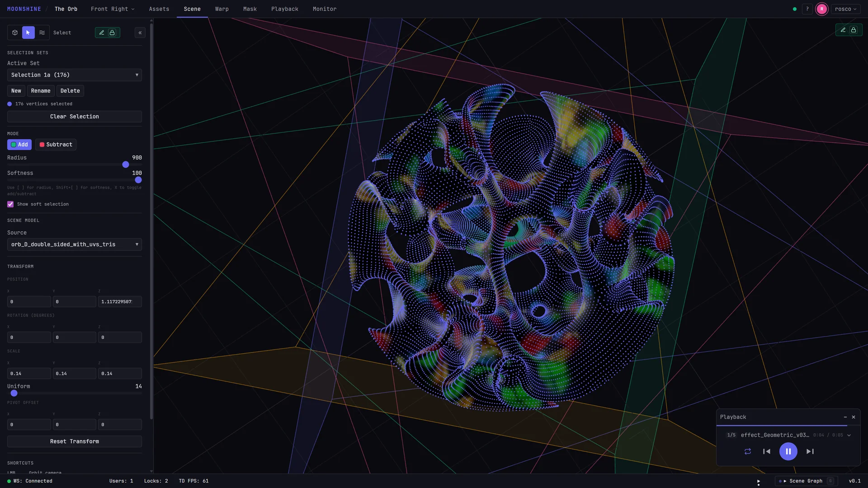868x488 pixels.
Task: Select Subtract mode
Action: (x=56, y=145)
